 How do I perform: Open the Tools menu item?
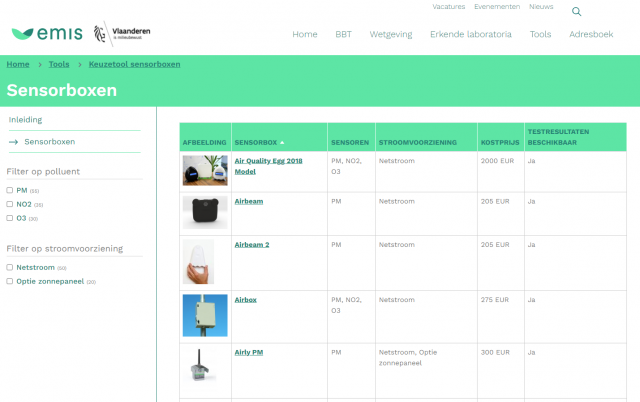pyautogui.click(x=540, y=34)
